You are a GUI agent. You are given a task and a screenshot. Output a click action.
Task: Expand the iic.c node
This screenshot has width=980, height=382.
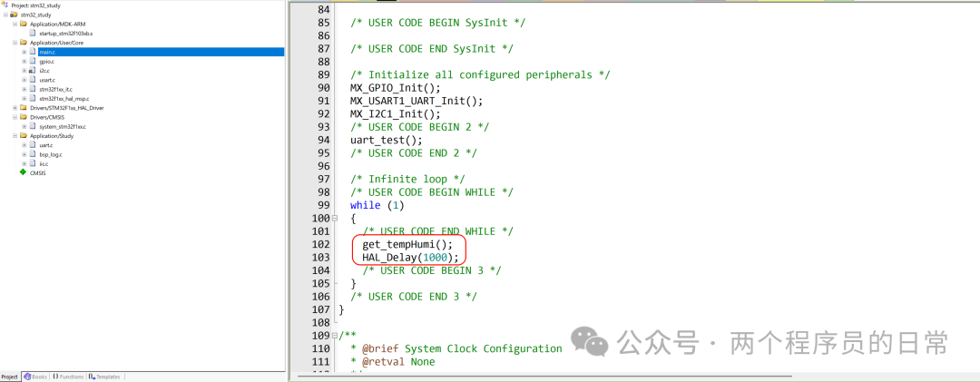point(24,164)
